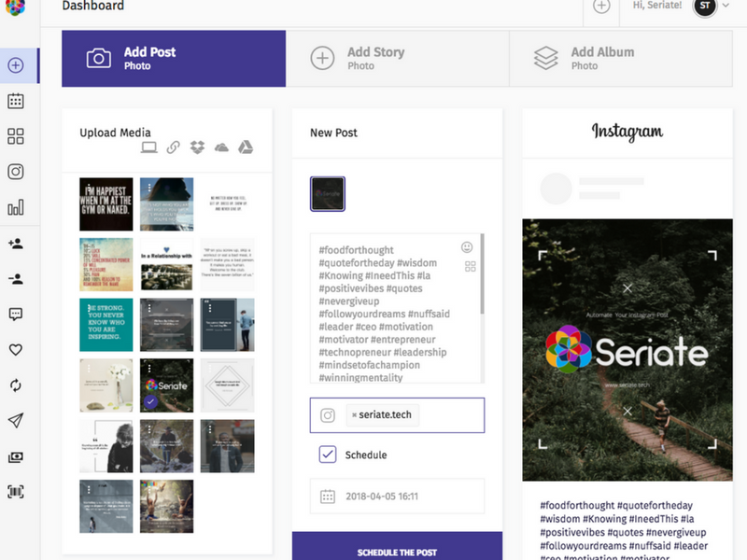Click the caption box scrollbar
This screenshot has height=560, width=747.
pos(482,273)
